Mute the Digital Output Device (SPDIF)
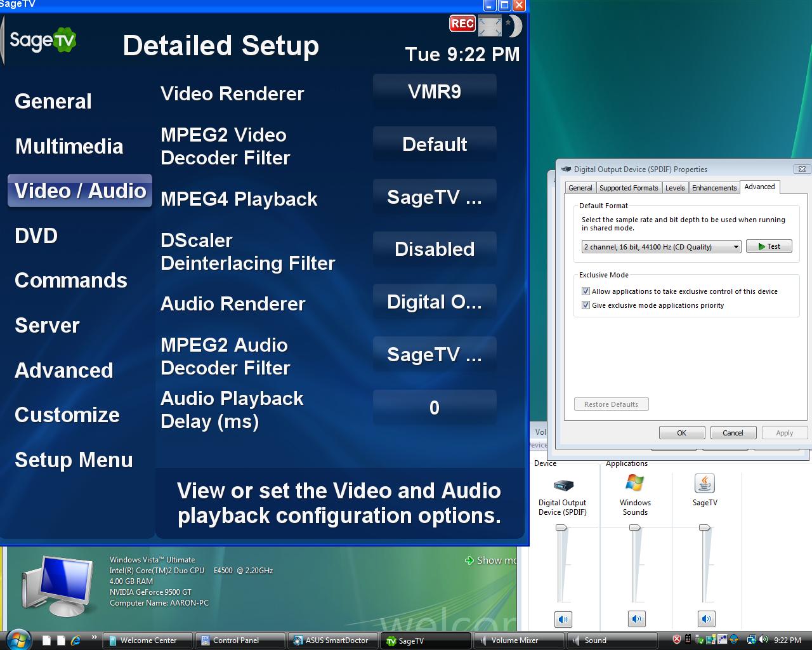812x650 pixels. [x=563, y=618]
